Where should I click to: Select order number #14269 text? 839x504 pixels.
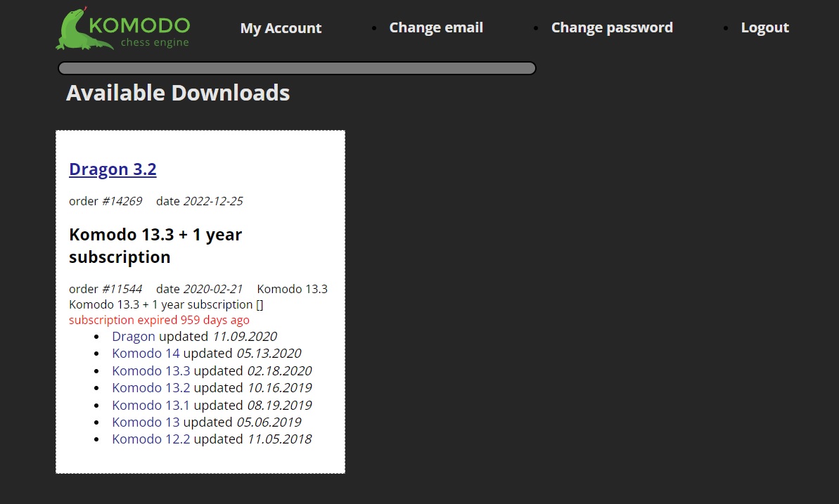click(122, 201)
